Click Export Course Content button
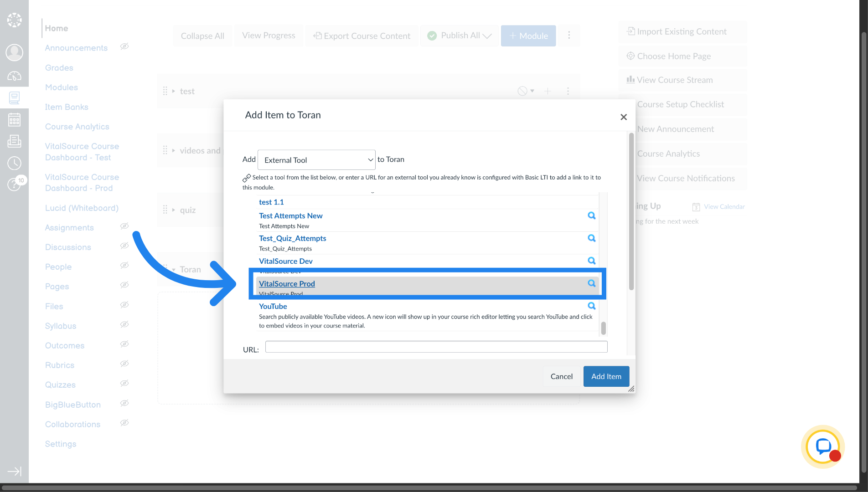Image resolution: width=868 pixels, height=492 pixels. pos(362,36)
